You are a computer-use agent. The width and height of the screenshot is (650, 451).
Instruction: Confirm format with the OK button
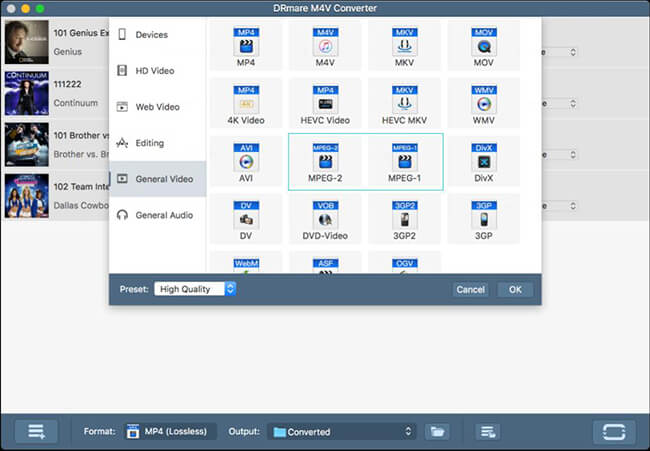(515, 289)
